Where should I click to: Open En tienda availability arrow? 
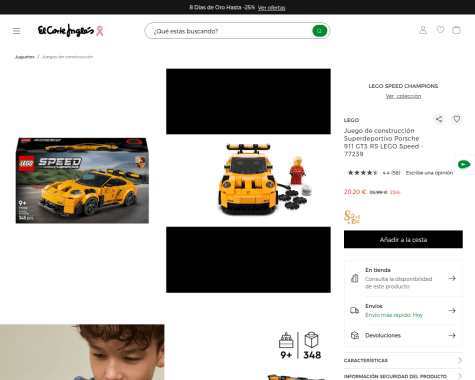[x=452, y=278]
